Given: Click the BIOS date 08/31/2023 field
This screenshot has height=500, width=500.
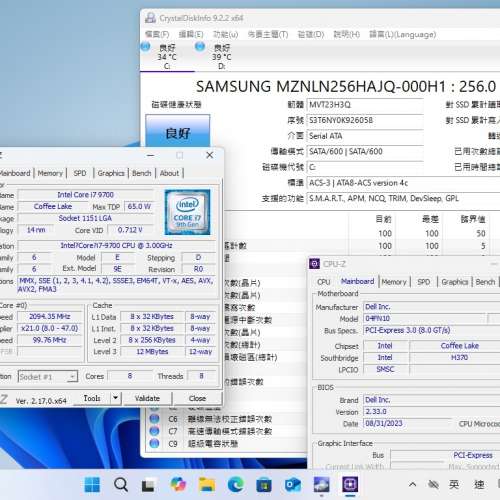Looking at the screenshot, I should pos(407,423).
